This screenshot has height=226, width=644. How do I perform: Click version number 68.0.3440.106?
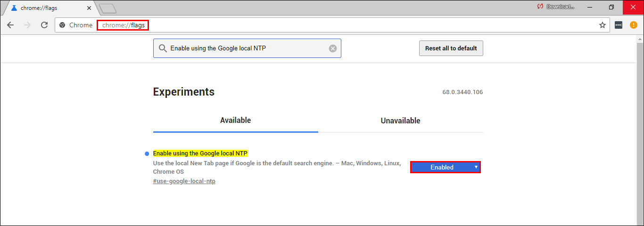[462, 92]
